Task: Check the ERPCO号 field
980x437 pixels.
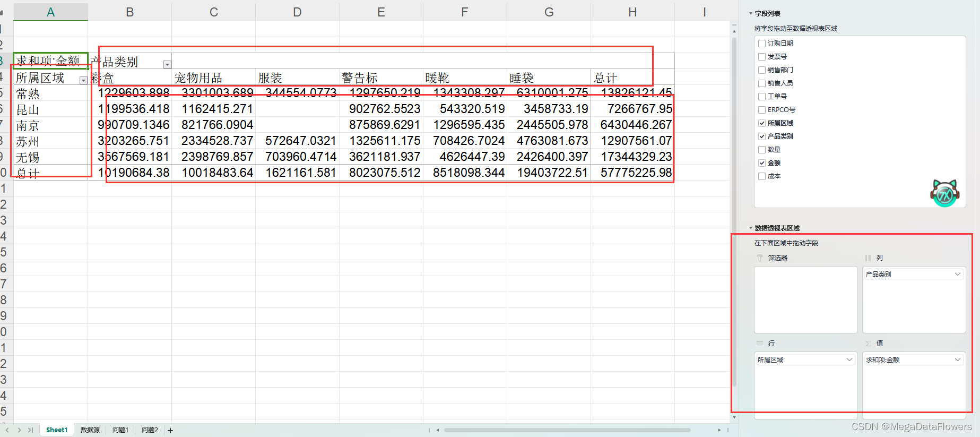Action: click(762, 110)
